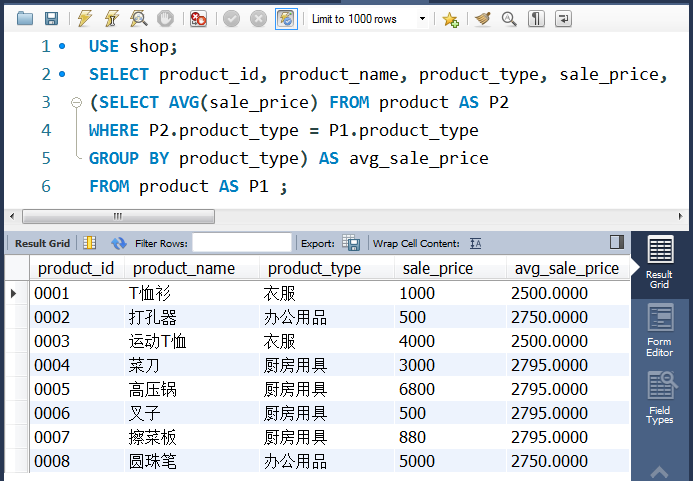Execute statement under cursor (lightning with I-cursor)
This screenshot has height=481, width=693.
[x=112, y=19]
